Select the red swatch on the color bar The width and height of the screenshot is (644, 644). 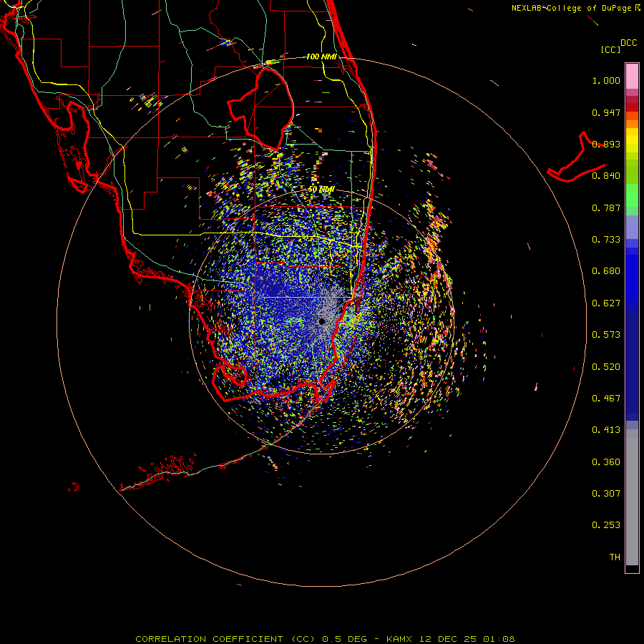tap(632, 107)
